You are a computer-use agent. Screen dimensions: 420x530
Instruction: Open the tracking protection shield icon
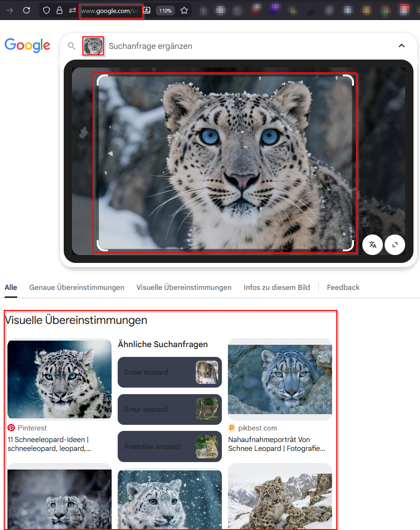click(x=47, y=10)
